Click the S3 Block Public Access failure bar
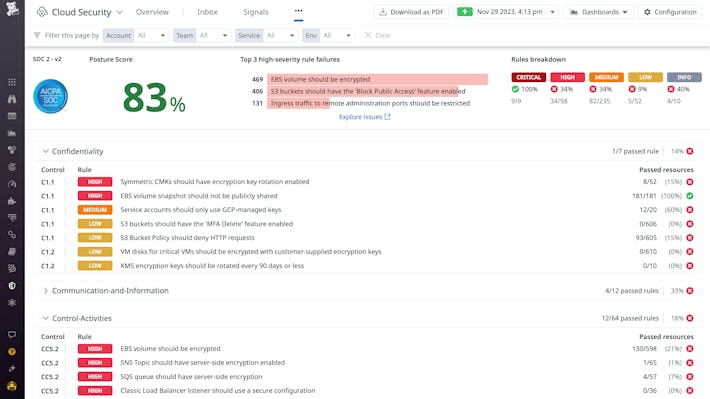This screenshot has height=399, width=710. click(x=363, y=91)
